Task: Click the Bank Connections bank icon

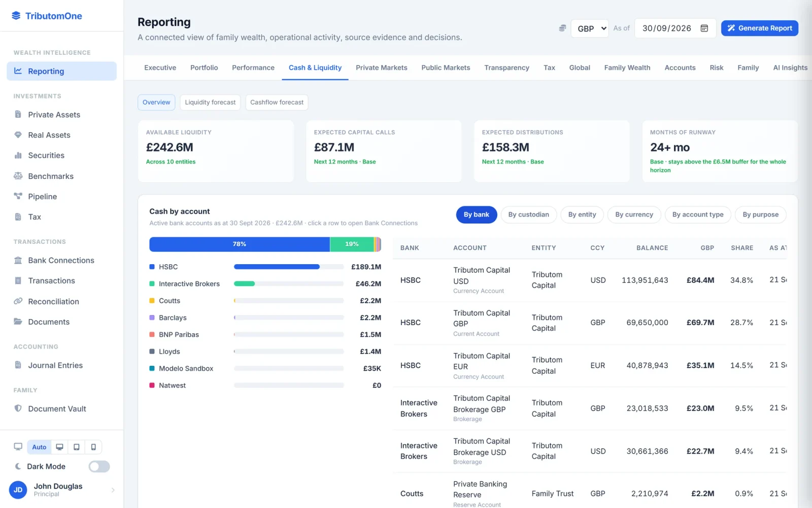Action: pos(18,260)
